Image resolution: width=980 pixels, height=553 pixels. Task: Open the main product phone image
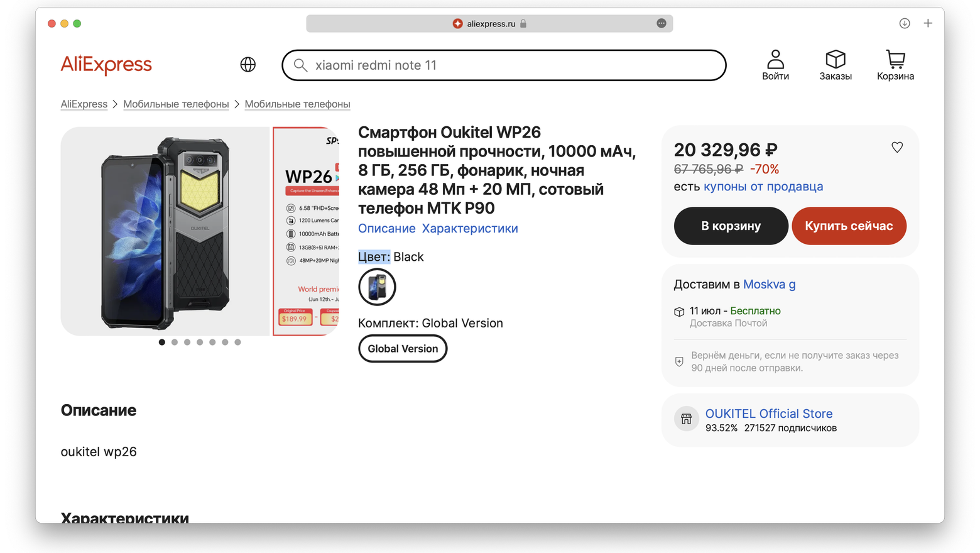click(165, 231)
